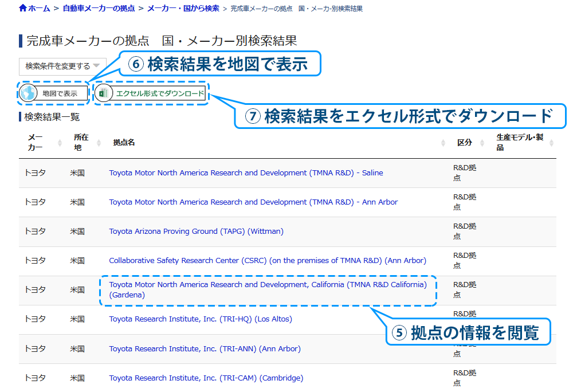
Task: Click トヨタ cell in the Saline row
Action: [35, 173]
